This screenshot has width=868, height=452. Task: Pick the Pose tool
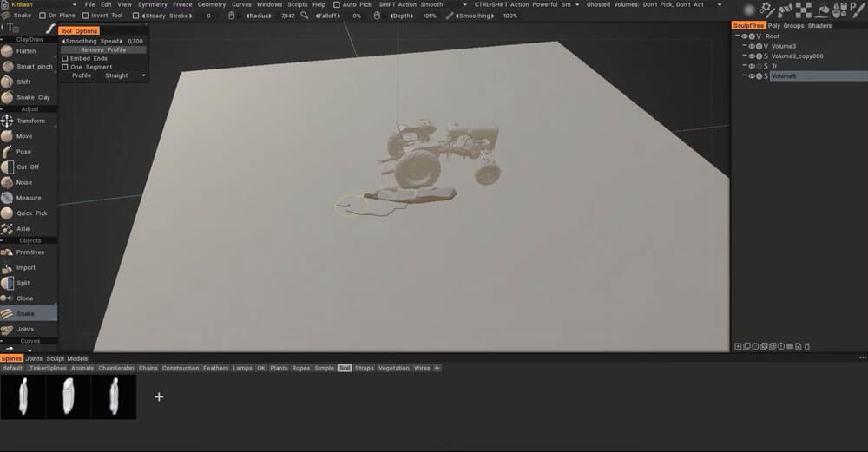23,152
